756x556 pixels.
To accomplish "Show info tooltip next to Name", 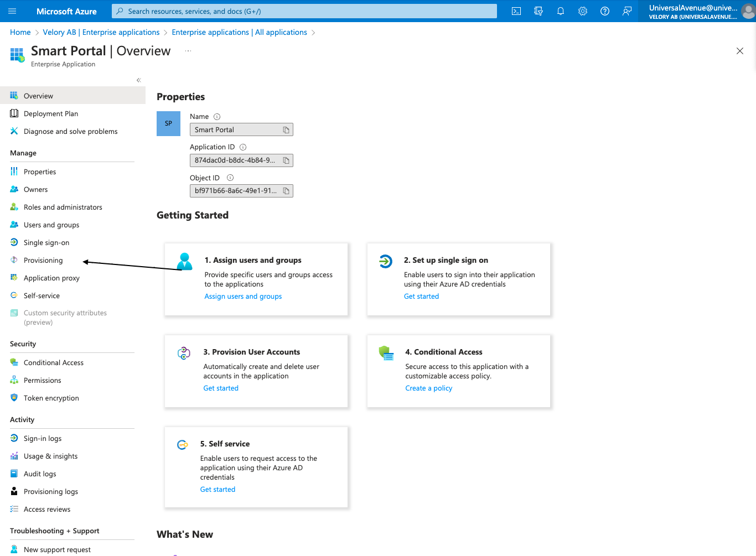I will click(217, 117).
